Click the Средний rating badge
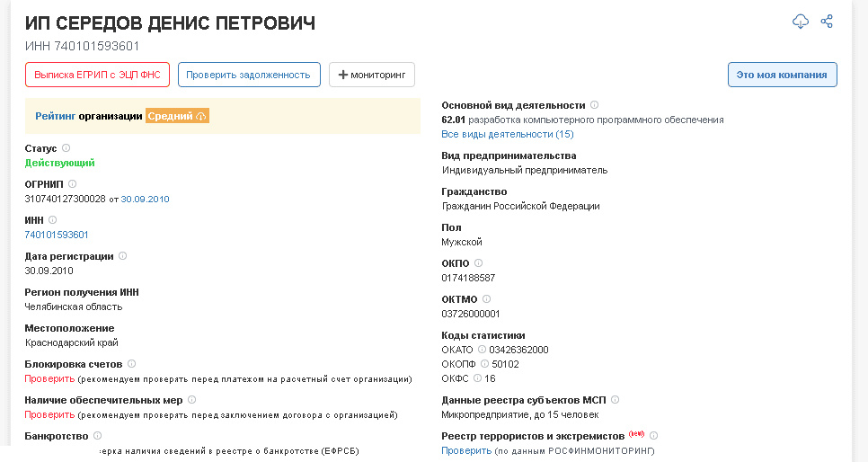Viewport: 868px width, 462px height. point(177,116)
